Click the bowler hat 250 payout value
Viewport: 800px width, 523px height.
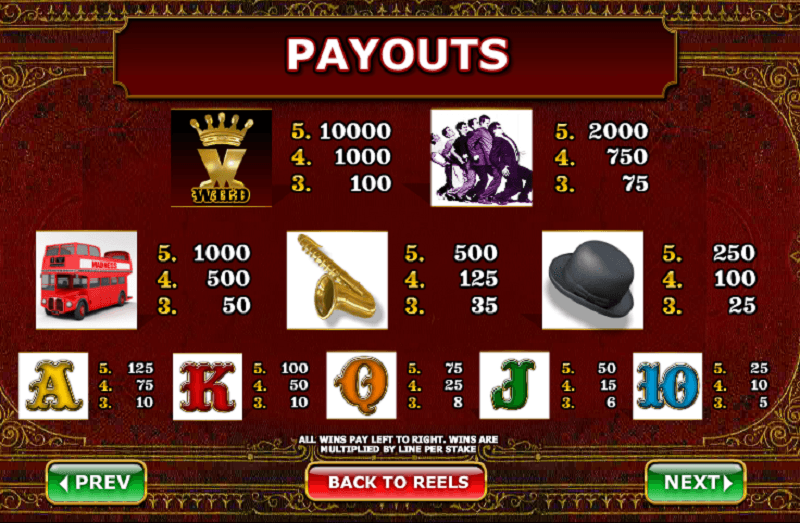tap(734, 253)
